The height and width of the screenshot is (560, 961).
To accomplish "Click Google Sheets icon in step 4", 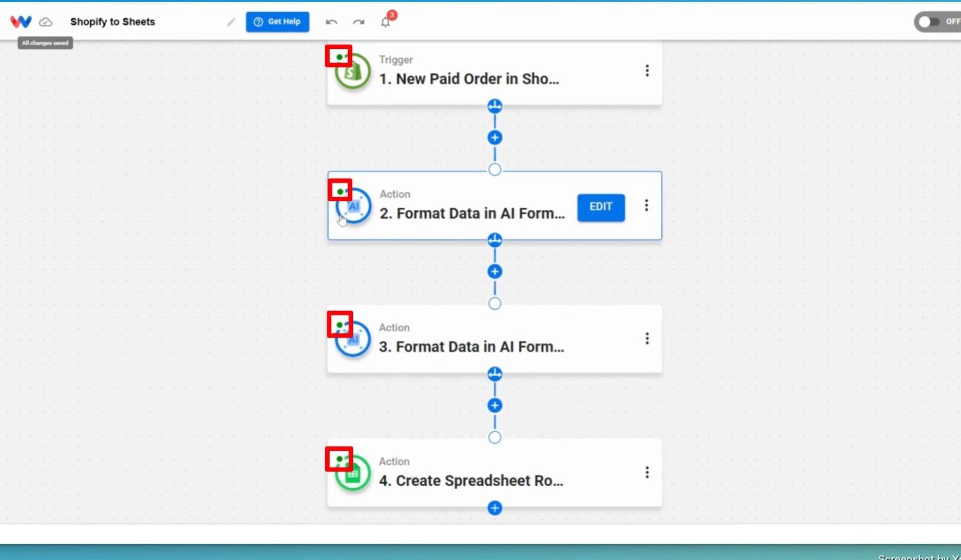I will pyautogui.click(x=352, y=474).
